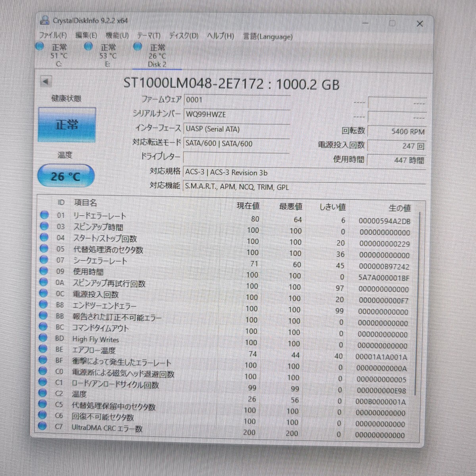Click status dot for ID 07 シークエラーレート

pos(44,260)
